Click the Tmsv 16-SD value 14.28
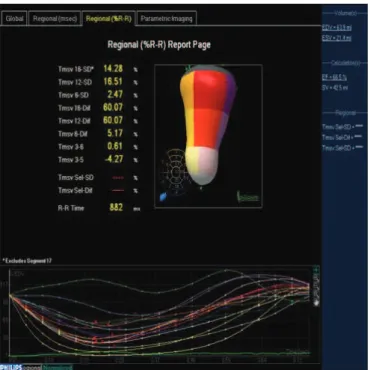Screen dimensions: 370x370 [113, 69]
